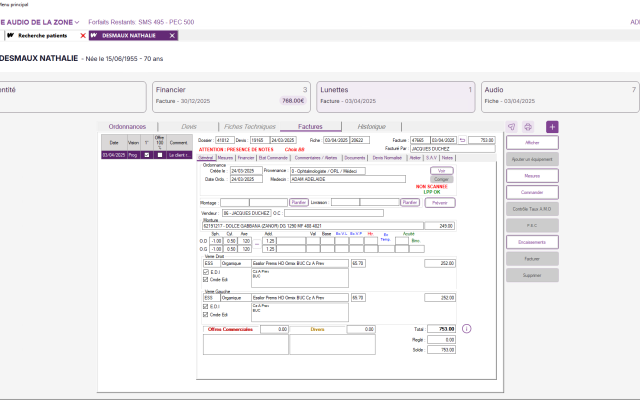This screenshot has width=640, height=400.
Task: Select the 03/04/2025 row in the invoice list
Action: tap(147, 155)
